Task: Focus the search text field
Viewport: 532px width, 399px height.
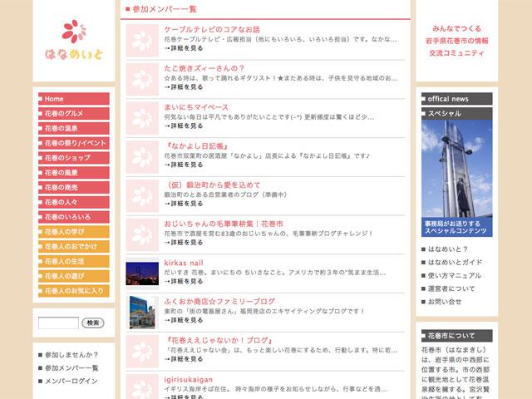Action: (x=58, y=323)
